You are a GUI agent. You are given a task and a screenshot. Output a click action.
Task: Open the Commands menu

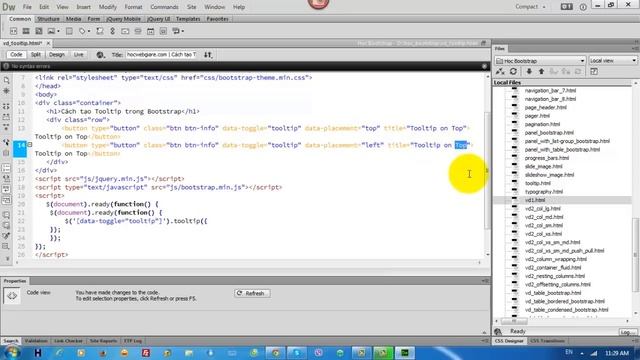coord(164,7)
